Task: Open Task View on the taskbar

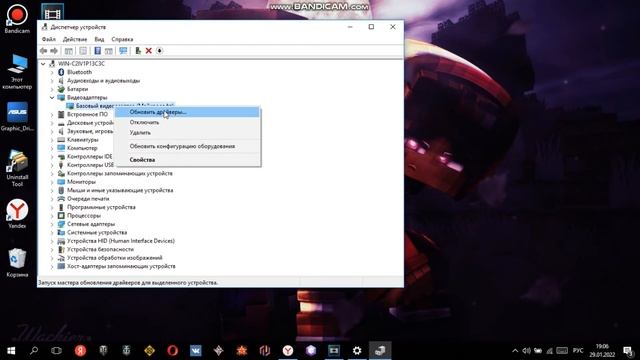Action: (x=57, y=351)
